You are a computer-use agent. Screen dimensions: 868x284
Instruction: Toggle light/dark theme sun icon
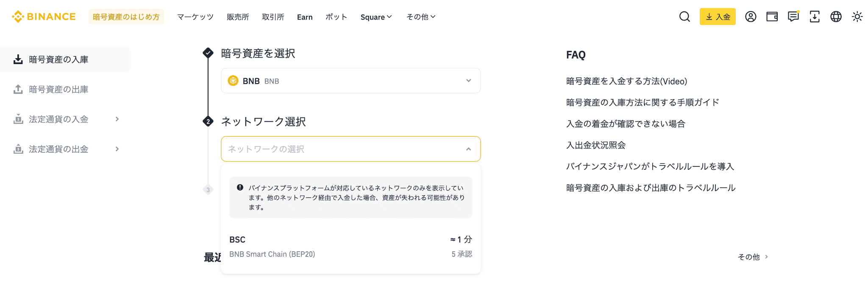tap(857, 17)
